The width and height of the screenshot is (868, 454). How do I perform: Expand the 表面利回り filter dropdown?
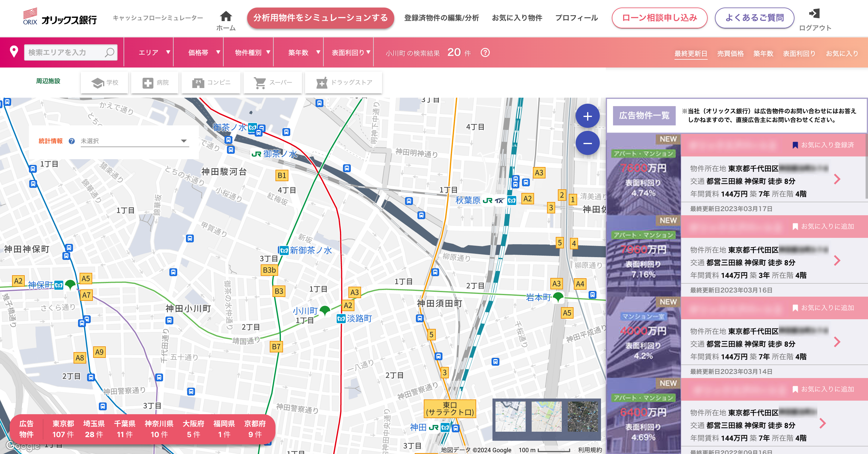coord(348,52)
